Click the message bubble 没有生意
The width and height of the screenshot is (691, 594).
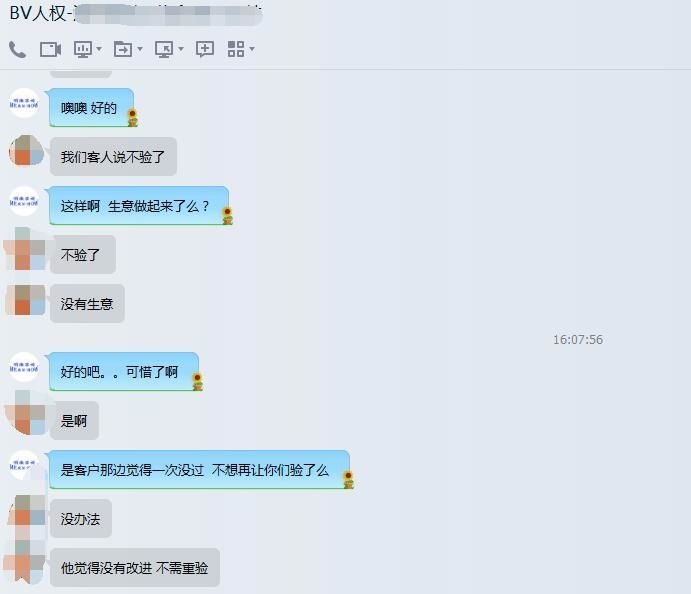point(87,304)
